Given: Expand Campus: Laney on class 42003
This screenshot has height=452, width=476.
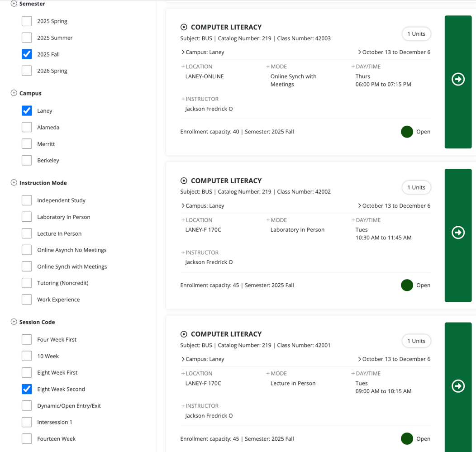Looking at the screenshot, I should coord(203,52).
